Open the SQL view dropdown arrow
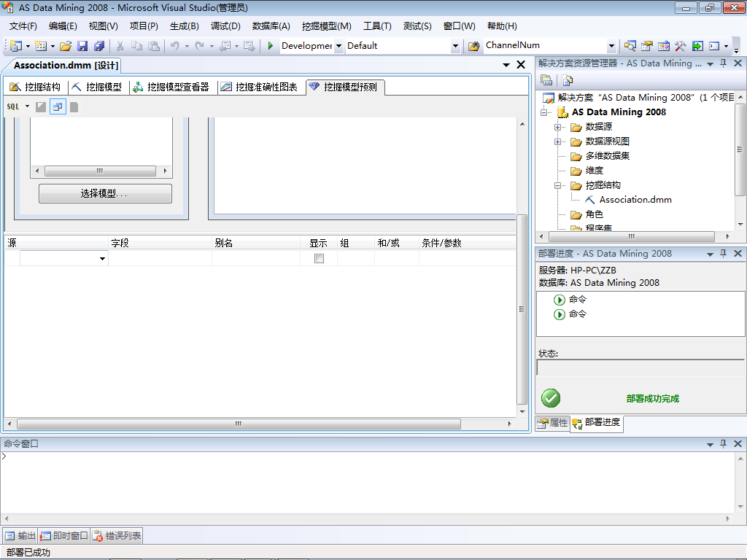The width and height of the screenshot is (747, 560). click(x=27, y=106)
